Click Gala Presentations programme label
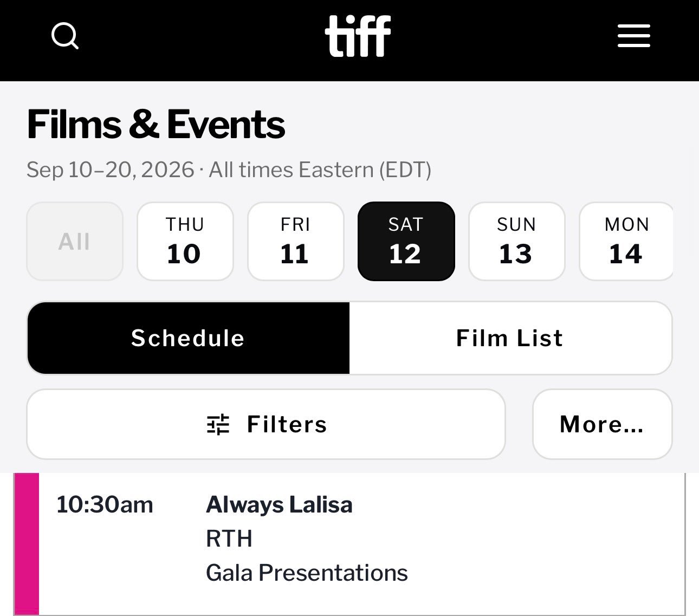699x616 pixels. click(x=307, y=573)
